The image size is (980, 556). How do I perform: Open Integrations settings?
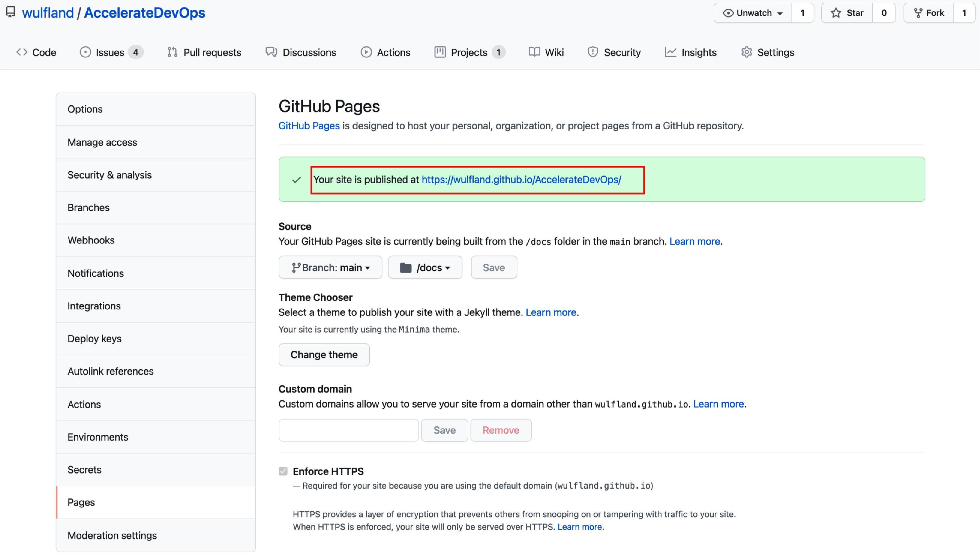(x=156, y=306)
